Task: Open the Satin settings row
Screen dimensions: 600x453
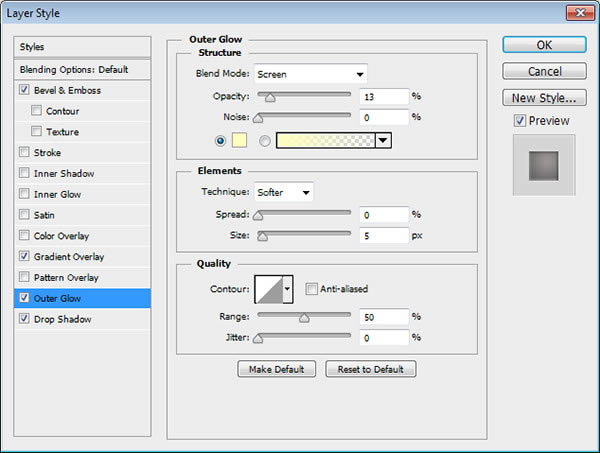Action: [x=82, y=215]
